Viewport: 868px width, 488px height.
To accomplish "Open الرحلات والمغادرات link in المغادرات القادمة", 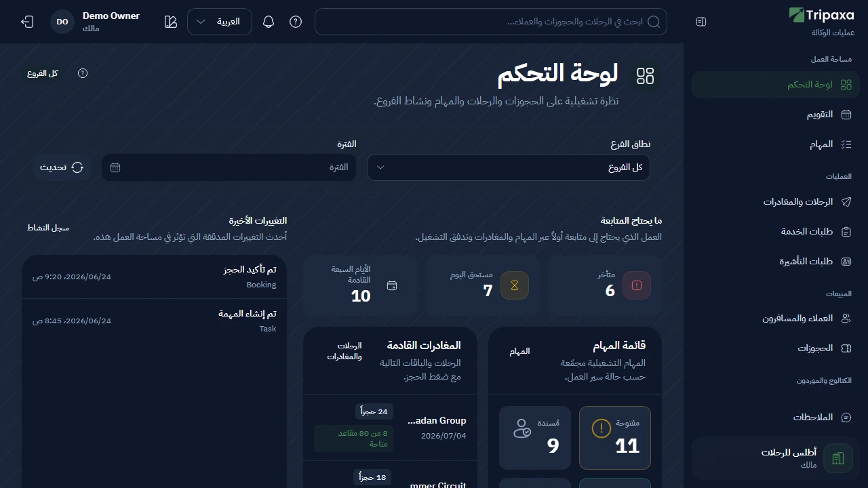I will [344, 351].
